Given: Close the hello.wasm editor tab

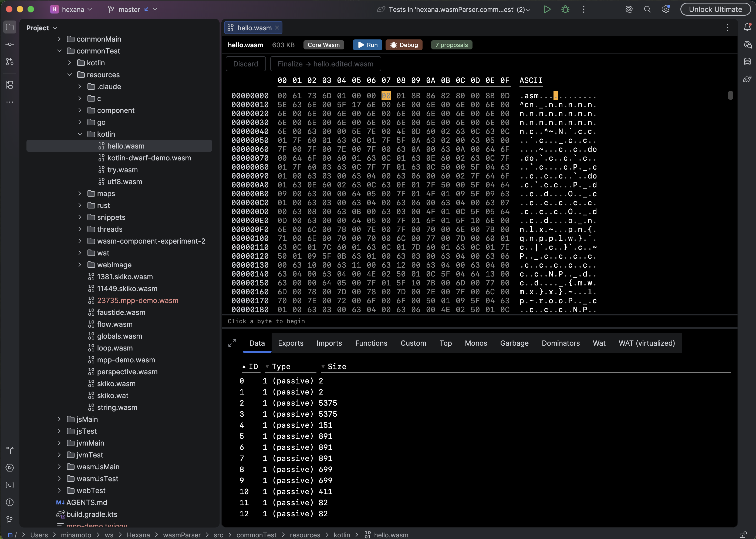Looking at the screenshot, I should click(277, 28).
